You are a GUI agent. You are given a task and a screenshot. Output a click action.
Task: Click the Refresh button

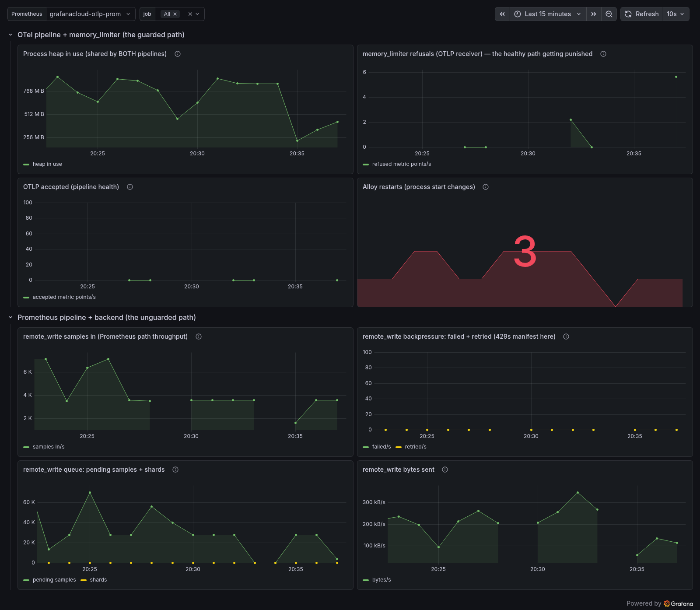pos(642,14)
